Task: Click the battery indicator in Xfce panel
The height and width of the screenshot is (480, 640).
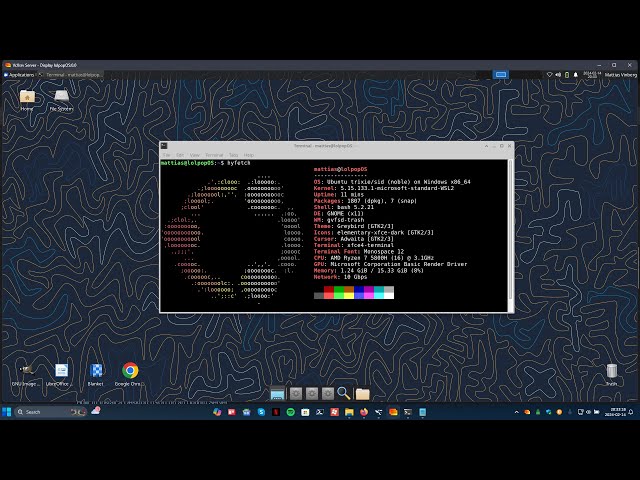Action: (567, 75)
